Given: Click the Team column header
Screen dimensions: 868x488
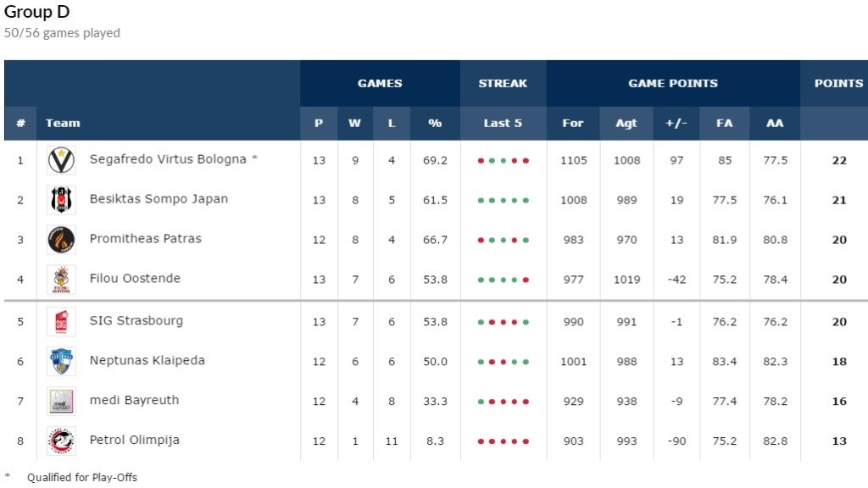Looking at the screenshot, I should click(63, 123).
